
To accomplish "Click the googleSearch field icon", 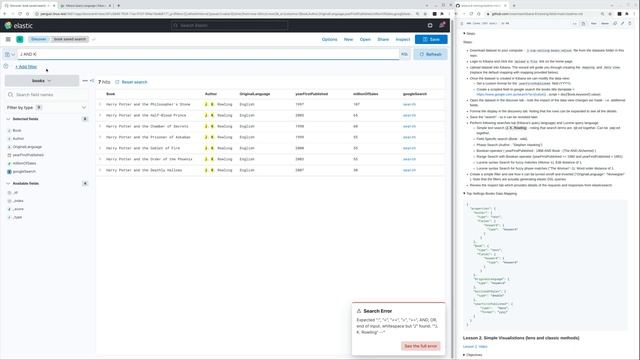I will (9, 172).
